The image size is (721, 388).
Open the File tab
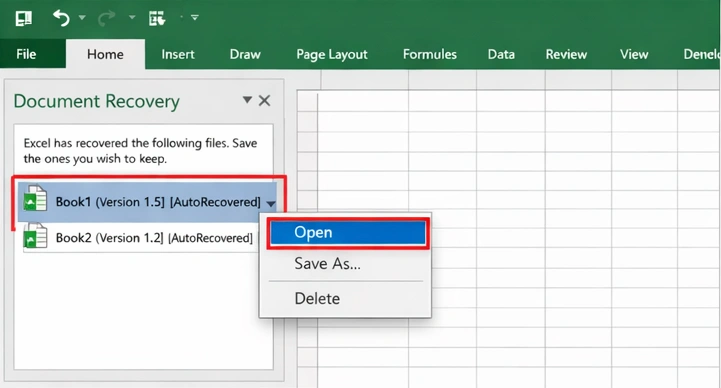[26, 54]
